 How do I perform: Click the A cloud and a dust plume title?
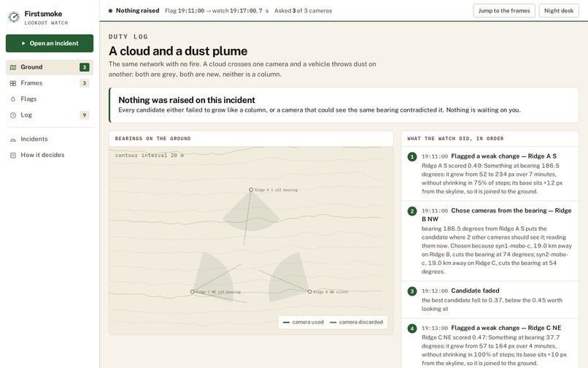point(178,51)
